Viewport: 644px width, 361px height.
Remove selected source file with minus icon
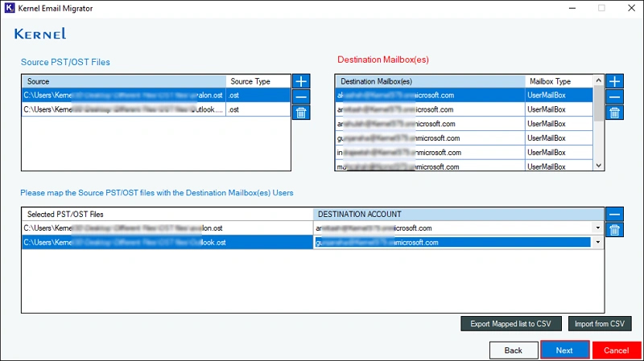[x=301, y=96]
